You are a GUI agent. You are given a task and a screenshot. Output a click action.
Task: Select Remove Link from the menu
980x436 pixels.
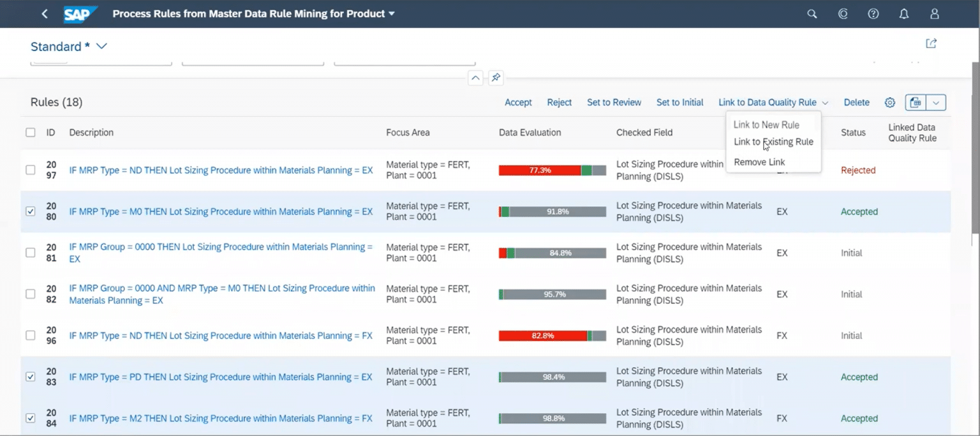coord(759,162)
